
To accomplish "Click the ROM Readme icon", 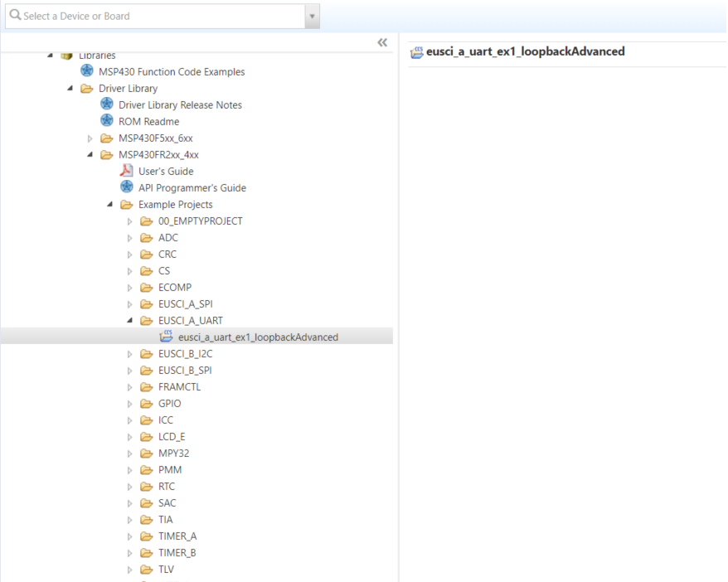I will pyautogui.click(x=107, y=121).
